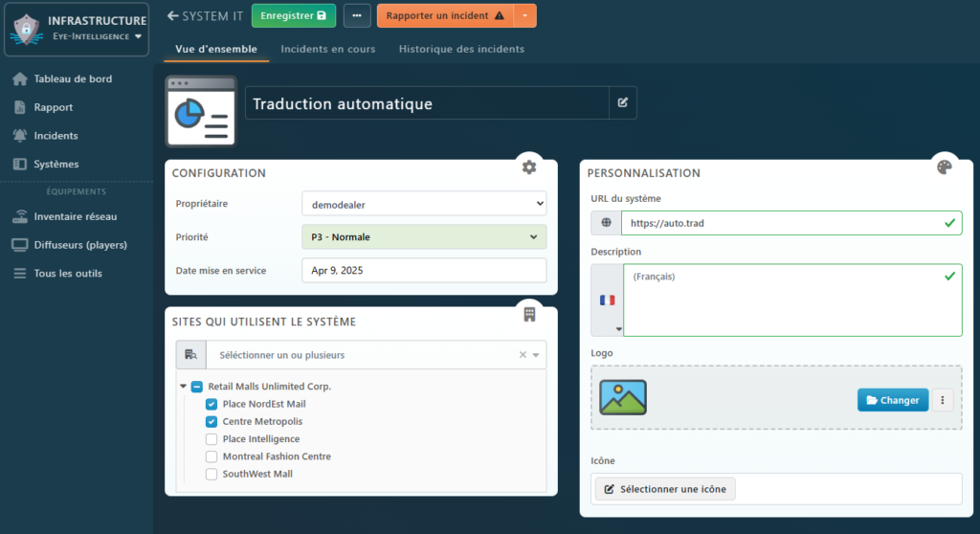Click the configuration gear icon
This screenshot has width=980, height=534.
[529, 167]
